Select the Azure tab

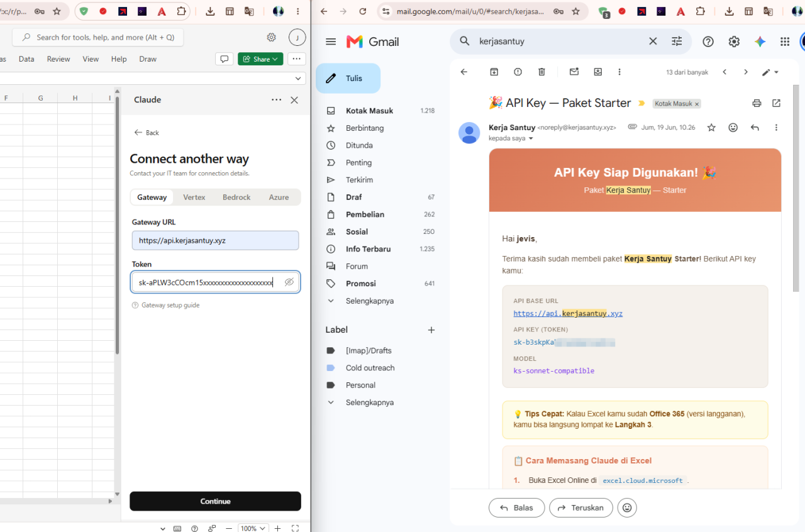click(x=279, y=197)
